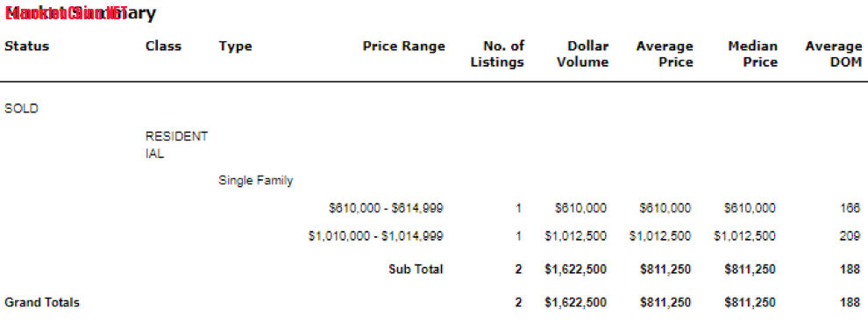Select the RESIDENTIAL class row
The width and height of the screenshot is (868, 324).
[176, 146]
